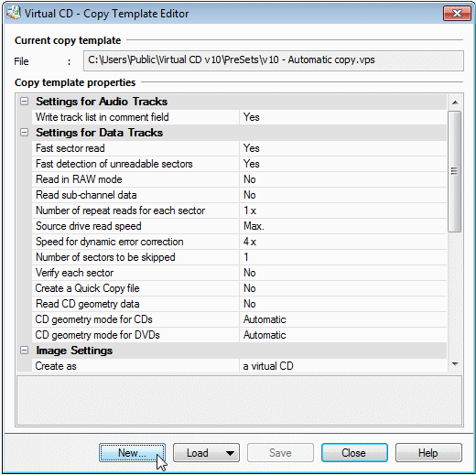Image resolution: width=476 pixels, height=475 pixels.
Task: Collapse Settings for Data Tracks group
Action: [24, 133]
